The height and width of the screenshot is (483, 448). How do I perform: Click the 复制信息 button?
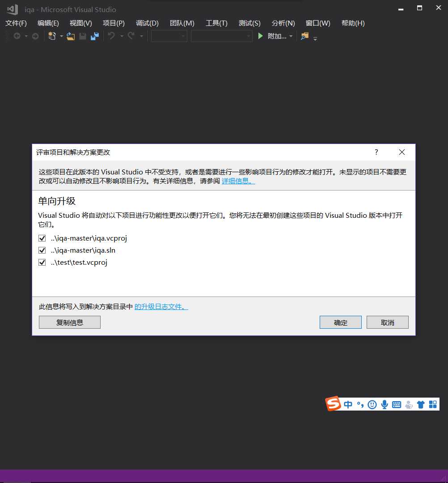(70, 322)
